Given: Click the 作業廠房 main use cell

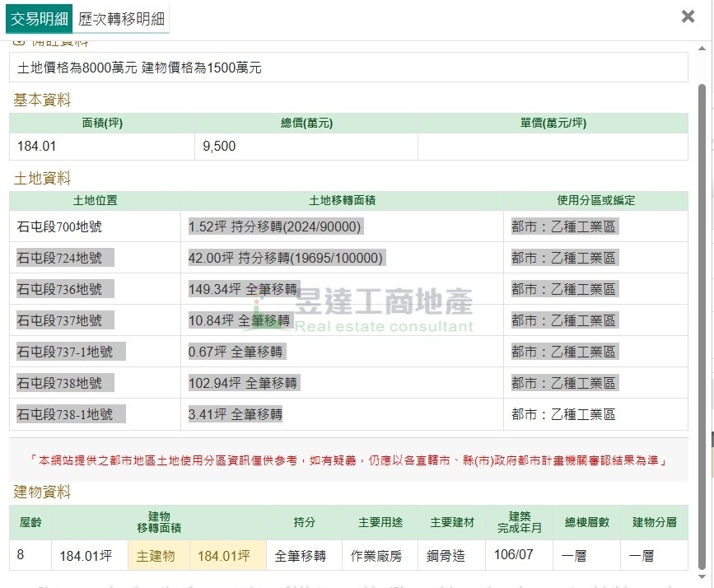Looking at the screenshot, I should [x=376, y=556].
